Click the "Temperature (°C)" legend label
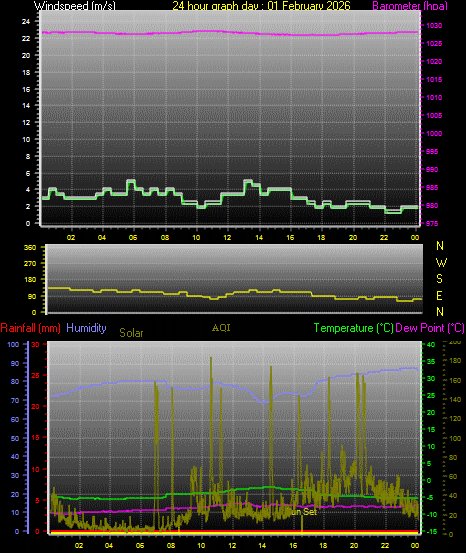 [353, 328]
